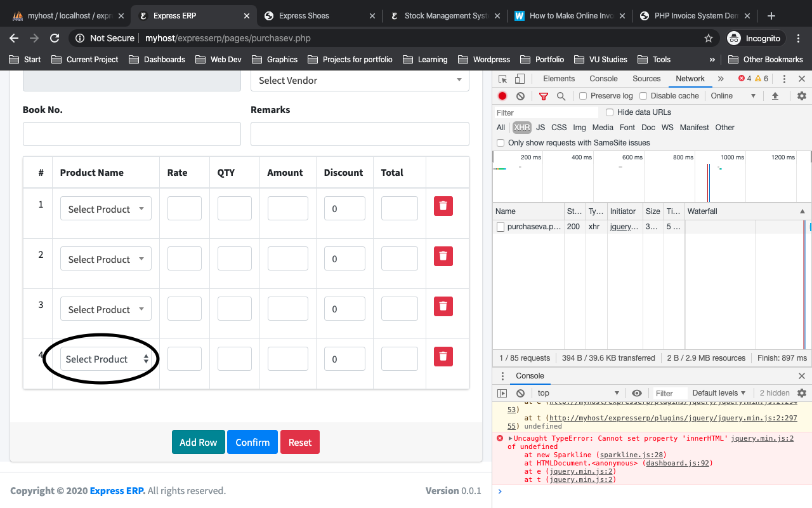Image resolution: width=812 pixels, height=508 pixels.
Task: Clear the network log with the block icon
Action: [520, 95]
